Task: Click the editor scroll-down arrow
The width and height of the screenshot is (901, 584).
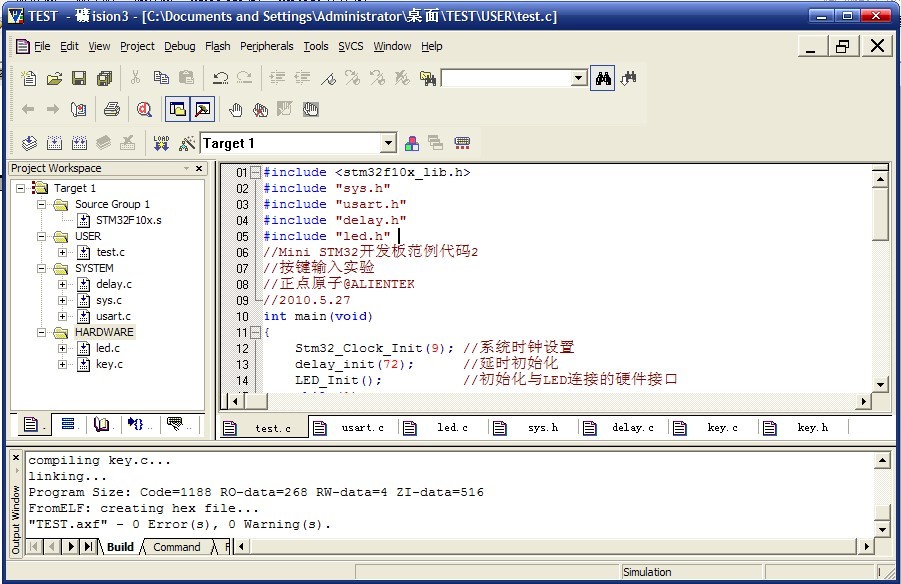Action: pos(880,385)
